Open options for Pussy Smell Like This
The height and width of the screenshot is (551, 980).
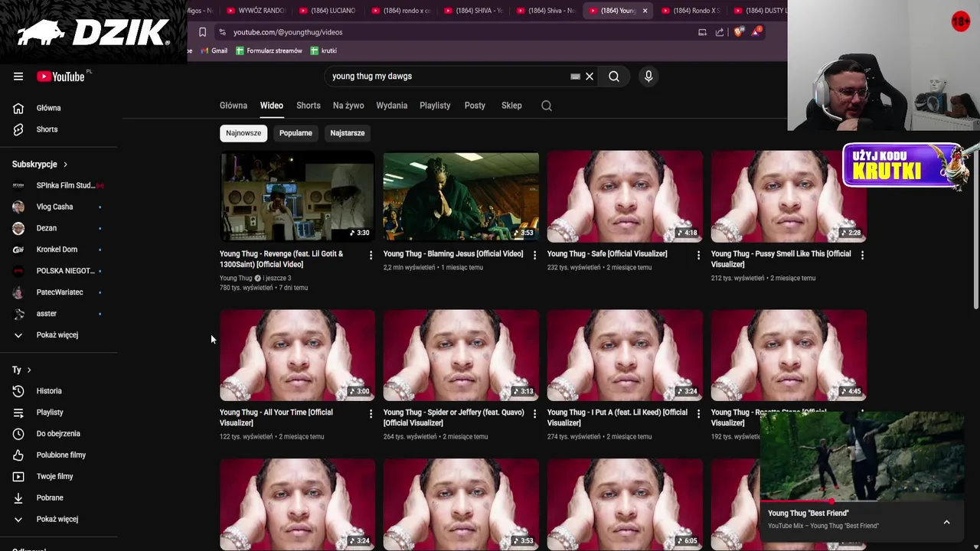click(x=862, y=255)
